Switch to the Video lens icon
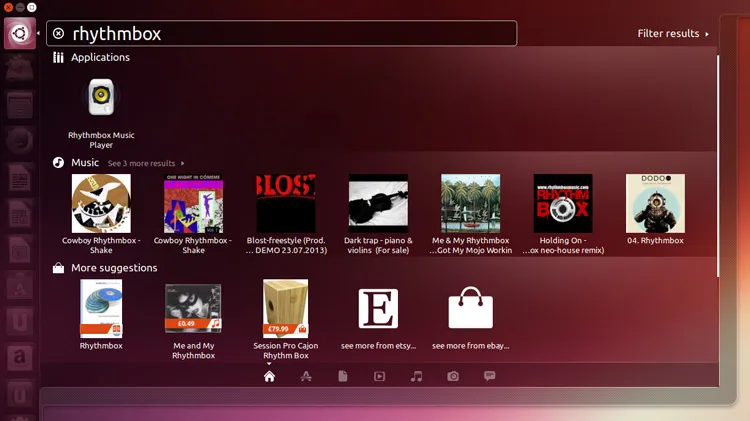The image size is (750, 421). tap(379, 376)
